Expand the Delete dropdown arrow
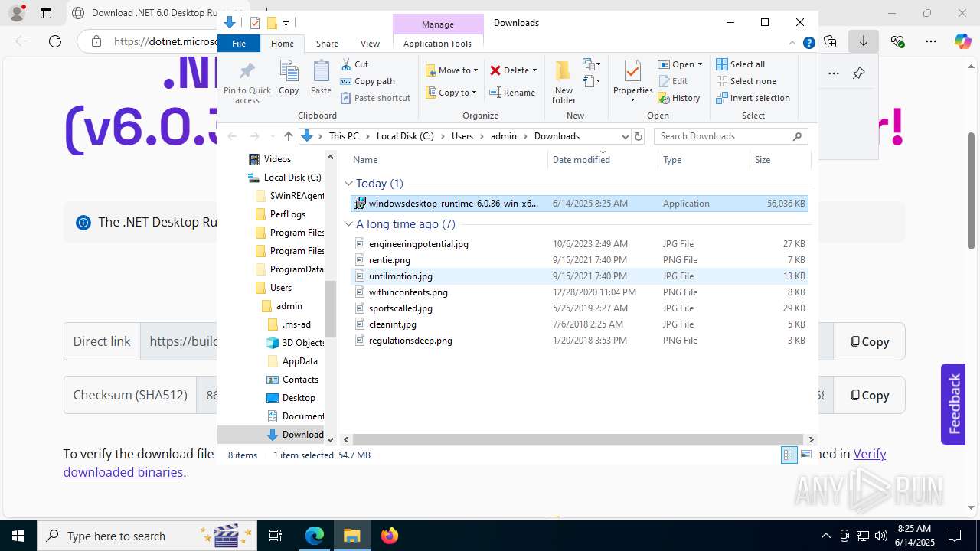Image resolution: width=980 pixels, height=551 pixels. tap(534, 70)
